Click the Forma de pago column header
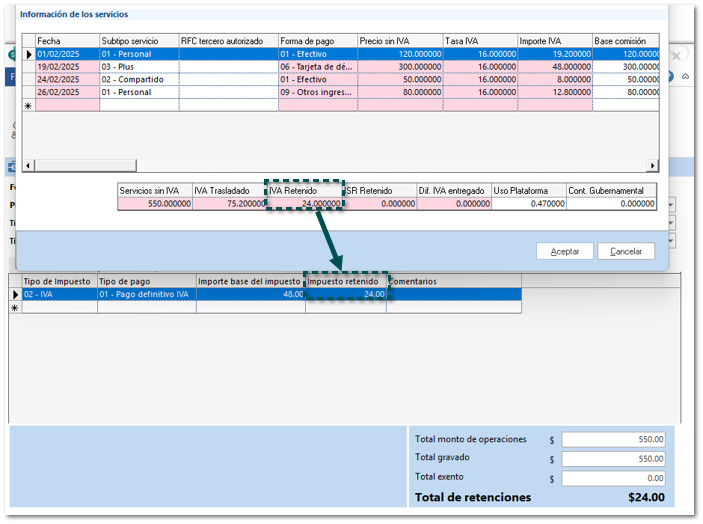The height and width of the screenshot is (524, 703). pos(317,41)
